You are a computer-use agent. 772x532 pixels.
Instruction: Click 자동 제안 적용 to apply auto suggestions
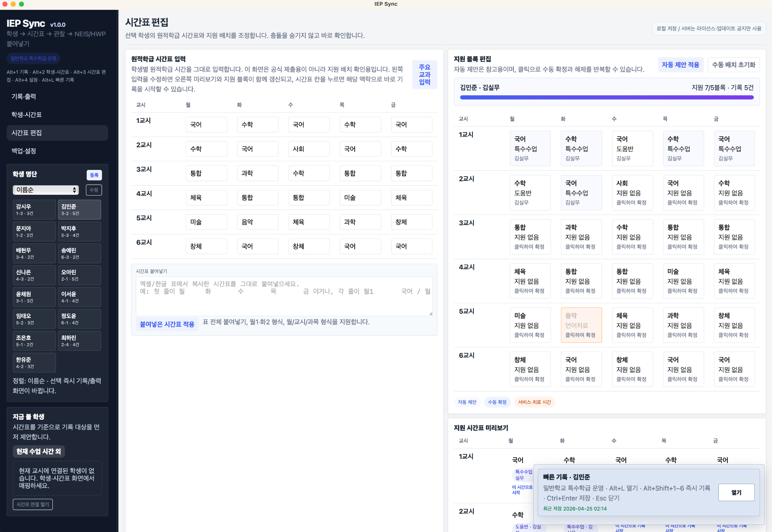pos(680,64)
